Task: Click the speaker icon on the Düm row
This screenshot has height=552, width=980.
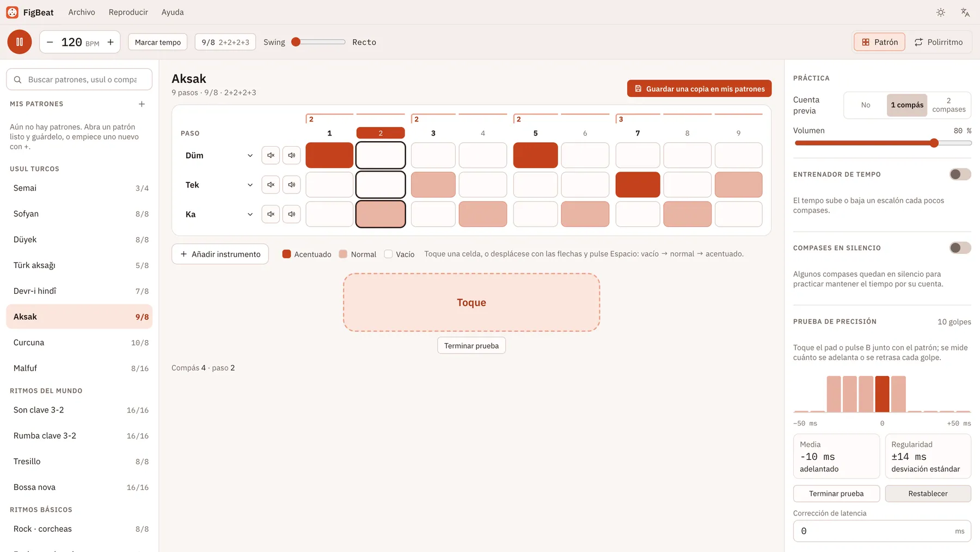Action: (292, 155)
